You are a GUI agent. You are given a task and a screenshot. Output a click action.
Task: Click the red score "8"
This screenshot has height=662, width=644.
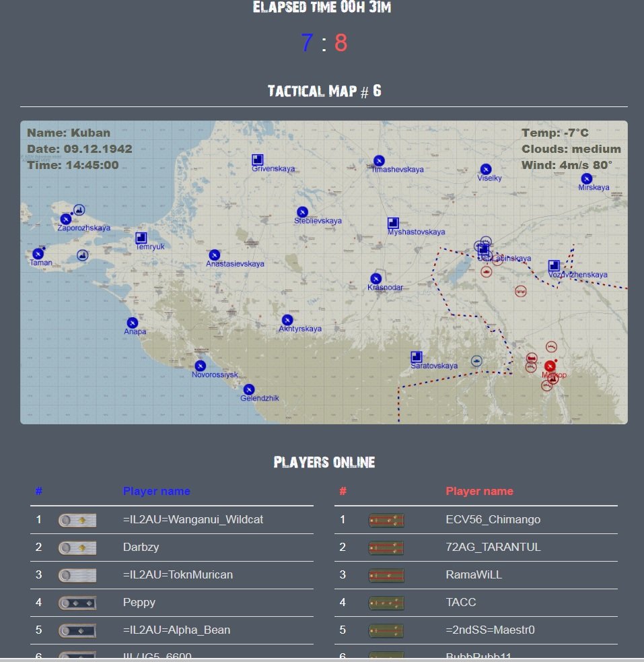[341, 42]
